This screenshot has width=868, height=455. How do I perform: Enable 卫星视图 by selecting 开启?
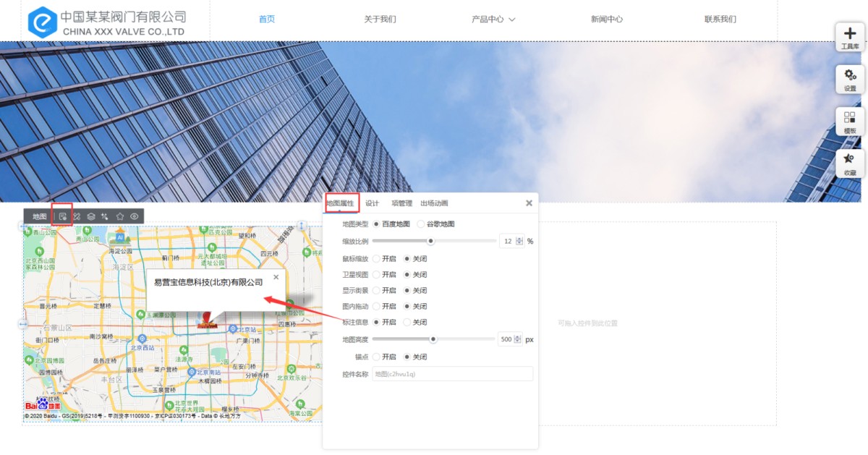[376, 275]
